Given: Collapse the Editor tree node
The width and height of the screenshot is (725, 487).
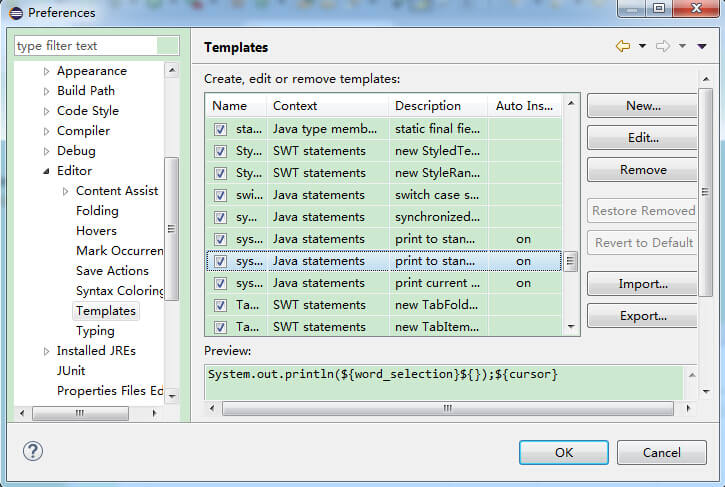Looking at the screenshot, I should 46,171.
